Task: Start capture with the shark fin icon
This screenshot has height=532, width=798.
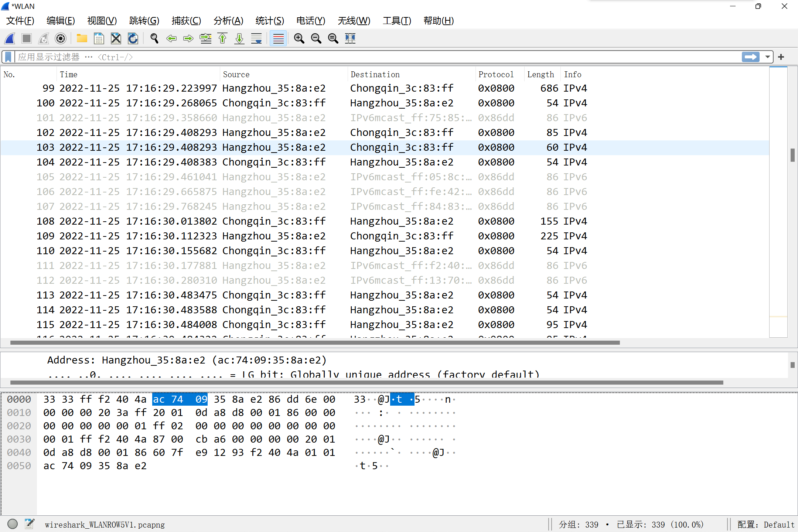Action: click(10, 38)
